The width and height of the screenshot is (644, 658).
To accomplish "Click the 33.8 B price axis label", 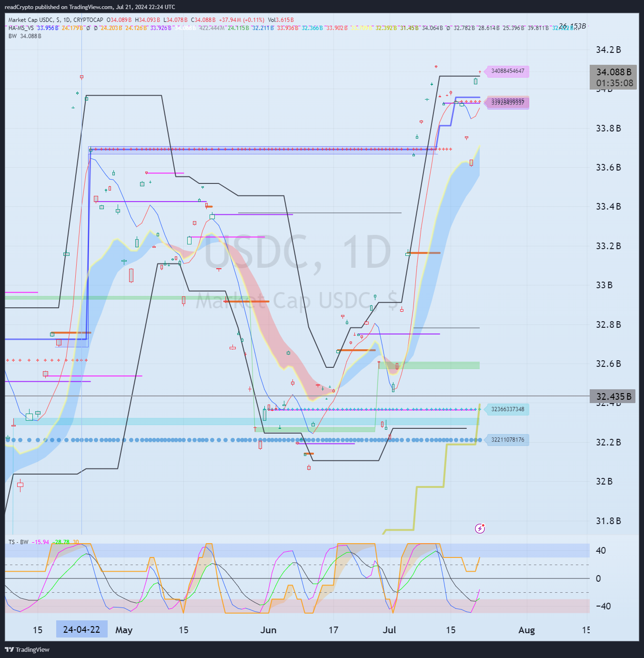I will click(x=608, y=129).
